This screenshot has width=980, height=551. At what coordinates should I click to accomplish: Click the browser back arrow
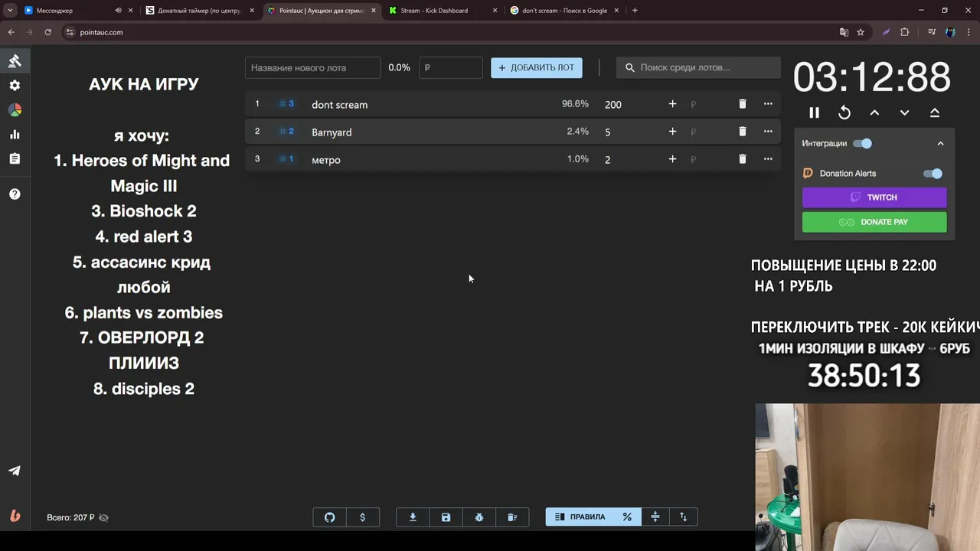click(11, 32)
